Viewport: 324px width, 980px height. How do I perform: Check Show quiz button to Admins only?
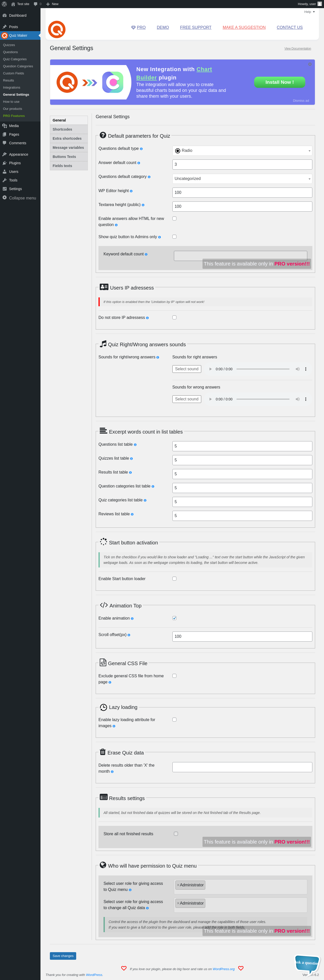[x=174, y=237]
